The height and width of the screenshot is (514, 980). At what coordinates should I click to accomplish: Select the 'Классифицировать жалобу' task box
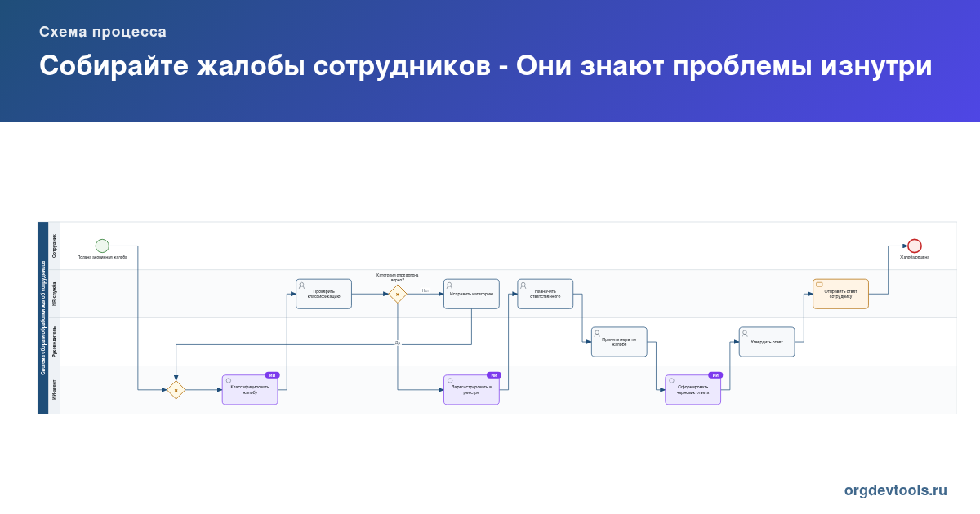click(x=250, y=390)
